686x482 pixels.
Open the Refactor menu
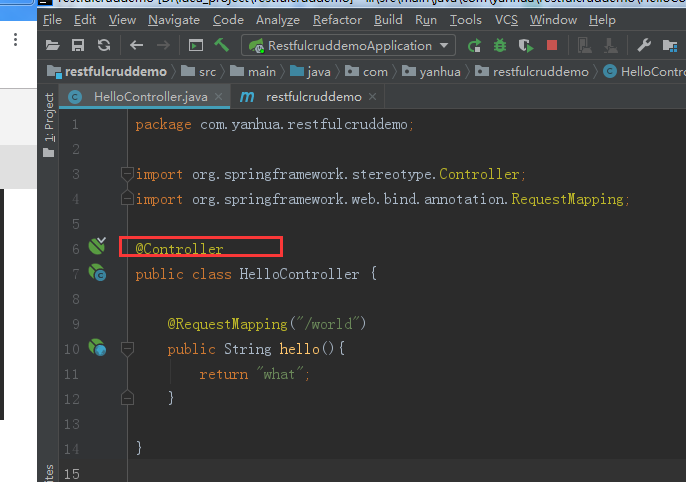337,20
